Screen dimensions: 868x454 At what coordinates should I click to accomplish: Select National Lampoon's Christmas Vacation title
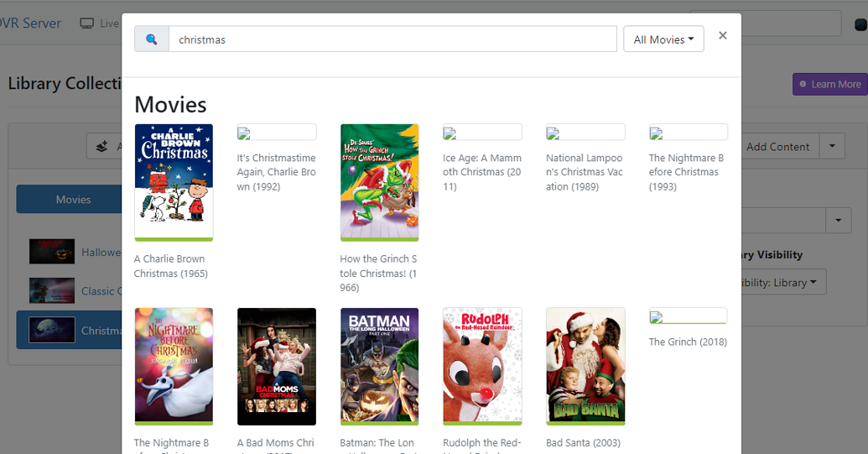pos(585,172)
